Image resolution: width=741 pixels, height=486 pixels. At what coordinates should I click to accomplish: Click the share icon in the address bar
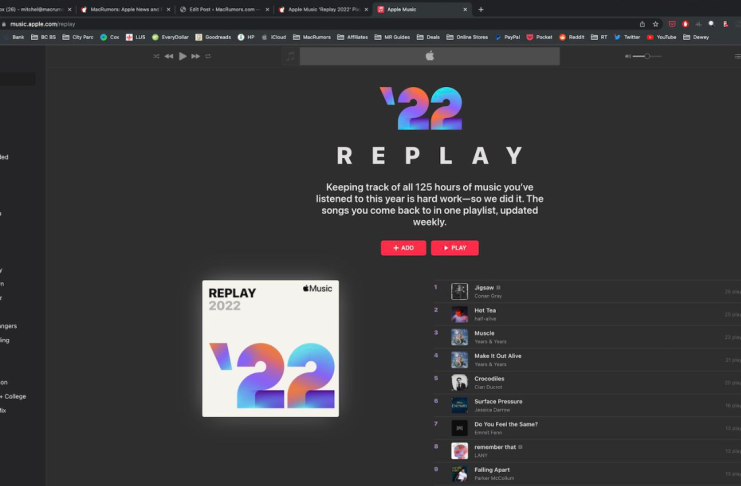point(642,24)
